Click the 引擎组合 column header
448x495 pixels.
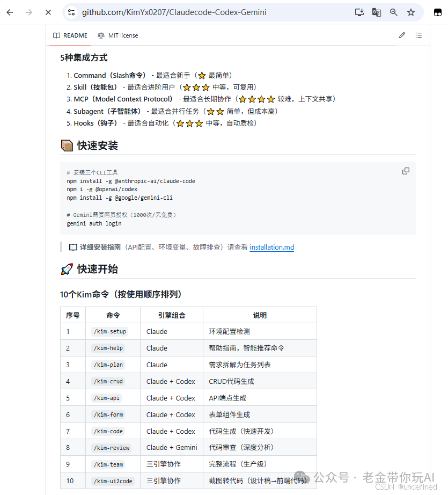pos(172,315)
